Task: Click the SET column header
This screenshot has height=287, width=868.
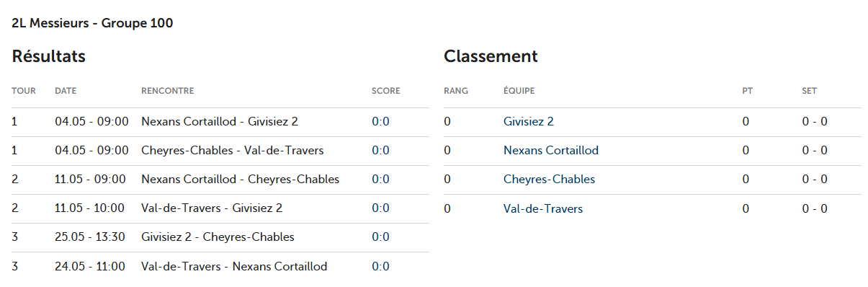Action: pyautogui.click(x=810, y=91)
